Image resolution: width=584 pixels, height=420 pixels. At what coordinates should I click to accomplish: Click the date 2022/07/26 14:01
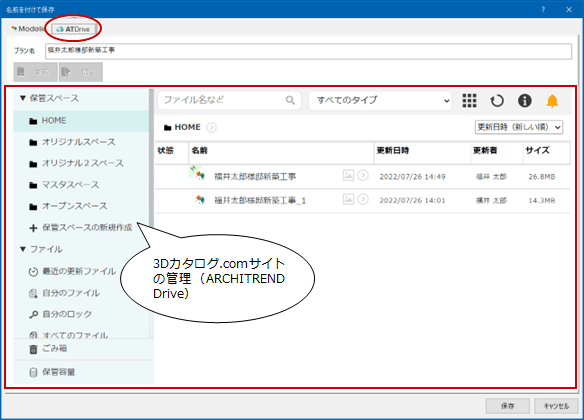click(412, 201)
